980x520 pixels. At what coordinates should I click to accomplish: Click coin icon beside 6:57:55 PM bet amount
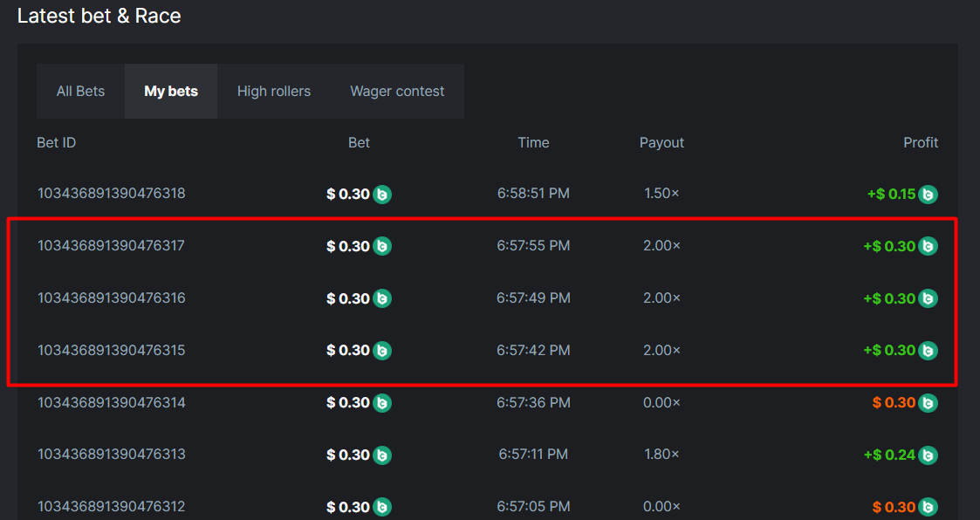point(382,247)
